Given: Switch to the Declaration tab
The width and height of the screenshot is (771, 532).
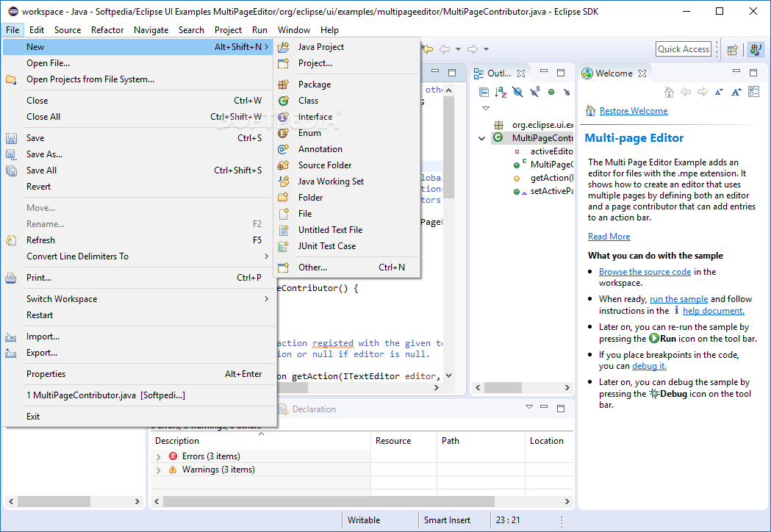Looking at the screenshot, I should click(x=307, y=409).
